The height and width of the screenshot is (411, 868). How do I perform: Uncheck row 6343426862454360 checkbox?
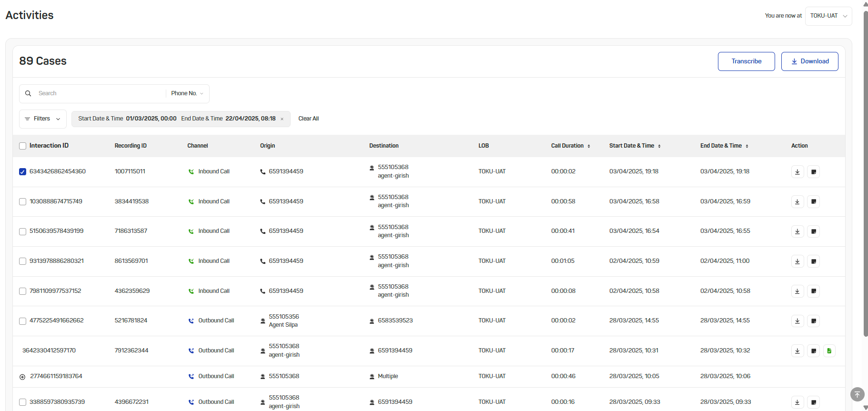tap(22, 172)
